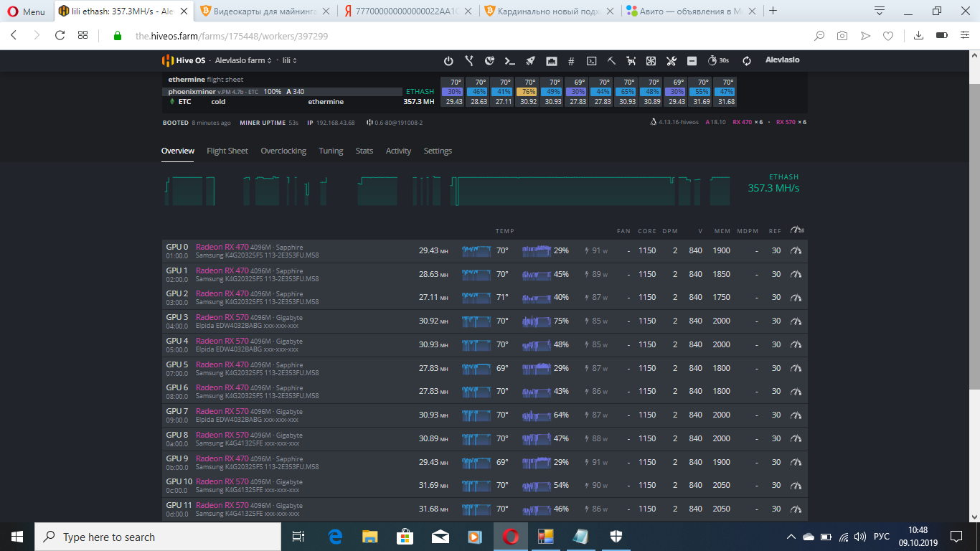The image size is (980, 551).
Task: Click the tuning gauge icon for GPU 6
Action: coord(796,392)
